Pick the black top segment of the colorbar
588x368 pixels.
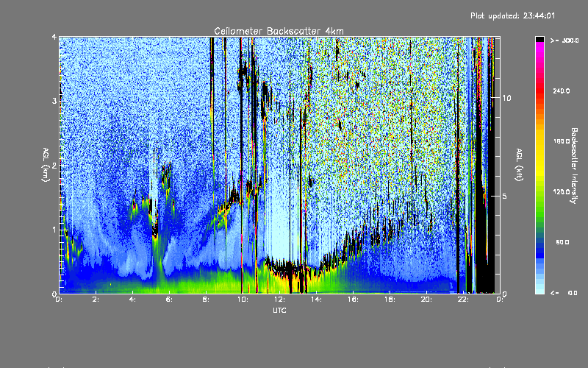pos(539,39)
